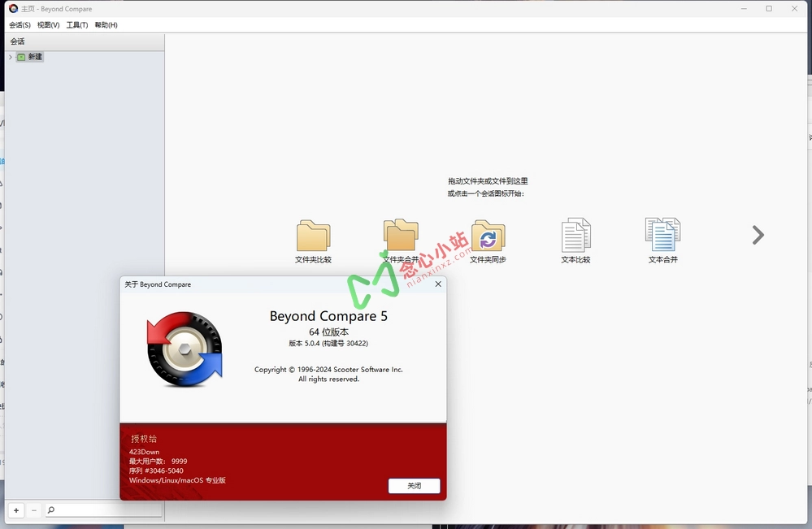Open the 会话(S) menu

19,24
